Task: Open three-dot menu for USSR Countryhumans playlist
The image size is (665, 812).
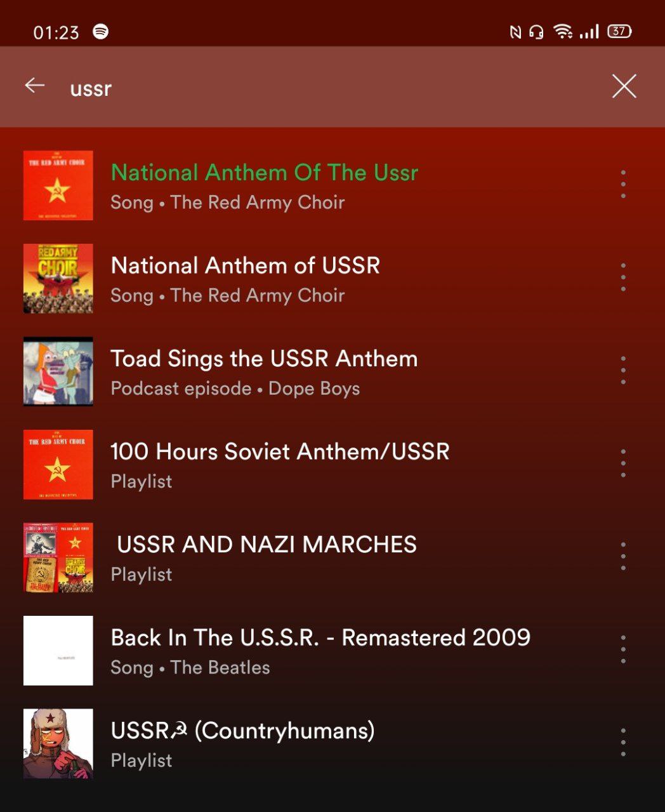Action: pyautogui.click(x=623, y=742)
